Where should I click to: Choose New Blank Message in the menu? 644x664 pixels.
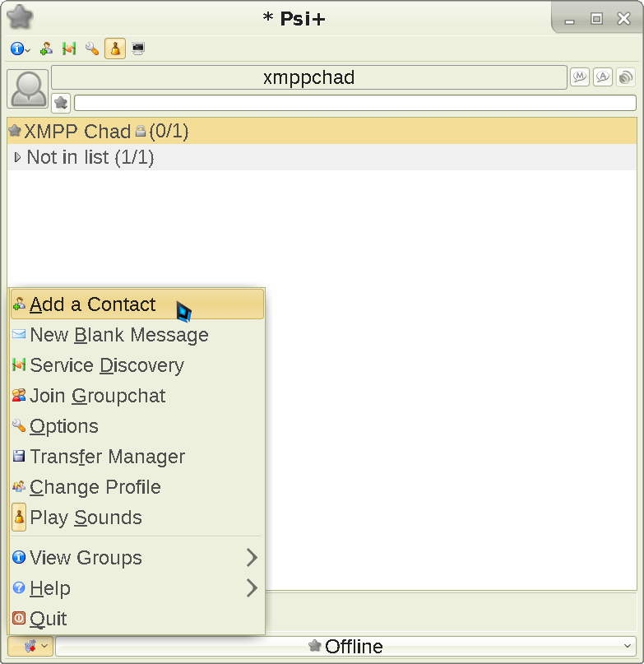118,335
